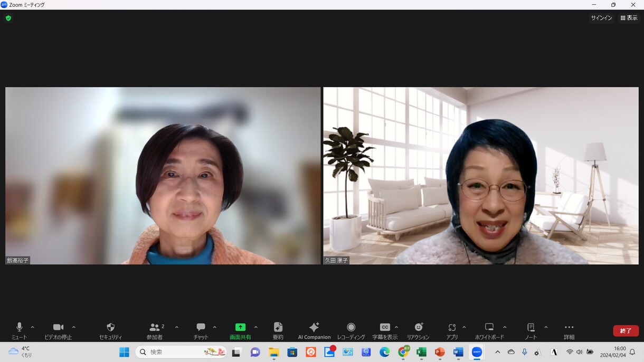Mute the microphone (ミュート)

(19, 331)
